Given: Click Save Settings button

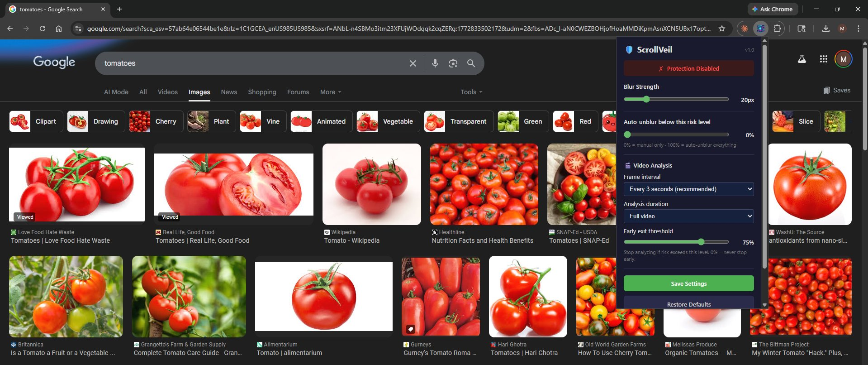Looking at the screenshot, I should tap(689, 283).
